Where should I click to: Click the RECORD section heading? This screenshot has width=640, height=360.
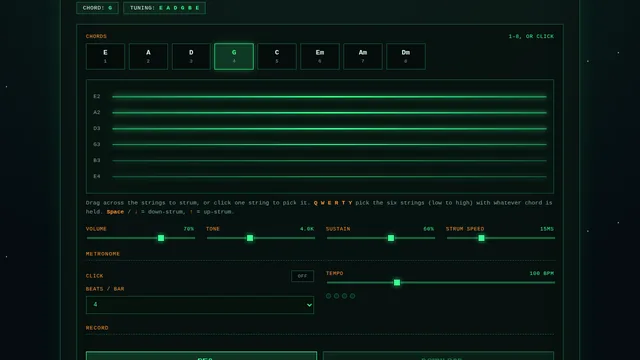97,328
